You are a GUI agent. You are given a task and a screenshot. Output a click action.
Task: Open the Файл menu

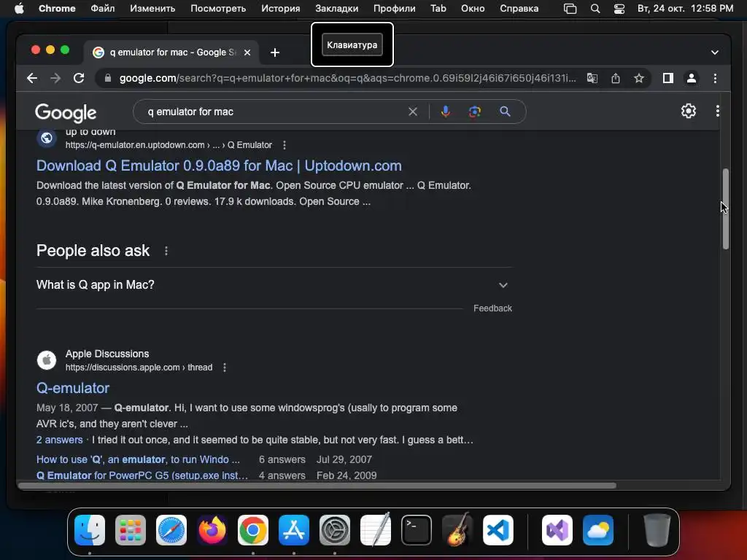[102, 9]
